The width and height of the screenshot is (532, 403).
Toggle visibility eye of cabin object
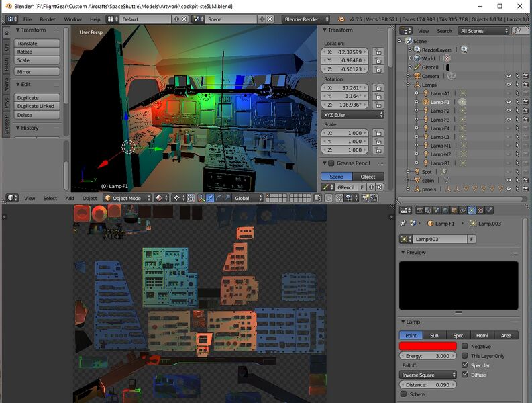click(509, 180)
